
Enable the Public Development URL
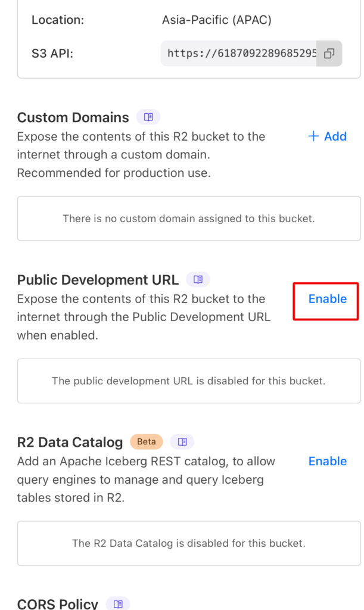(x=327, y=299)
